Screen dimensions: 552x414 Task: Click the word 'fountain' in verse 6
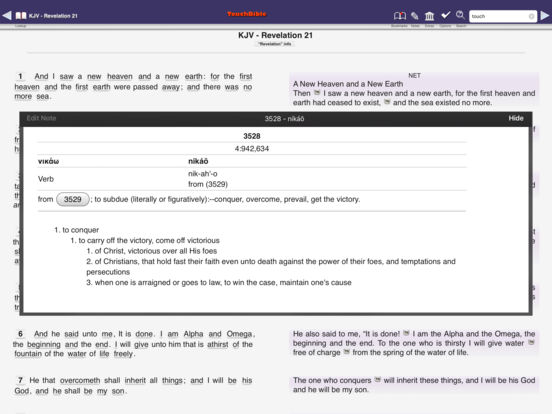pos(28,354)
